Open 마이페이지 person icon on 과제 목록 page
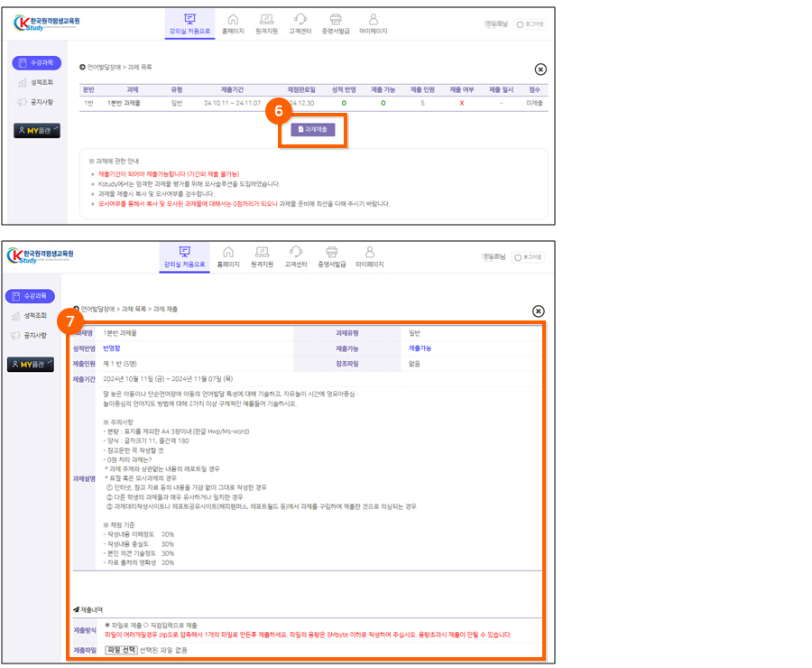This screenshot has width=812, height=668. click(x=373, y=23)
